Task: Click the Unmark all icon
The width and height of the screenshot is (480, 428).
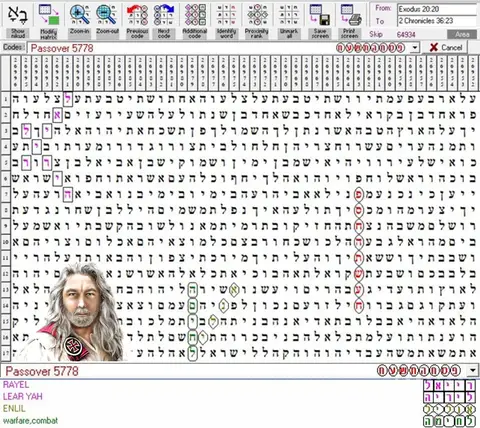Action: click(x=289, y=14)
